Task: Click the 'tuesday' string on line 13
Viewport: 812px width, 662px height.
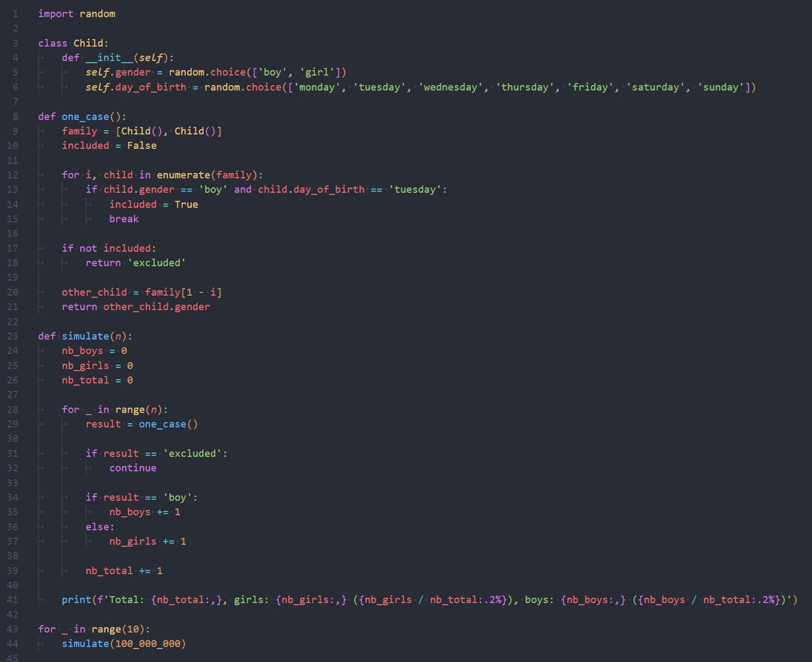Action: click(x=416, y=190)
